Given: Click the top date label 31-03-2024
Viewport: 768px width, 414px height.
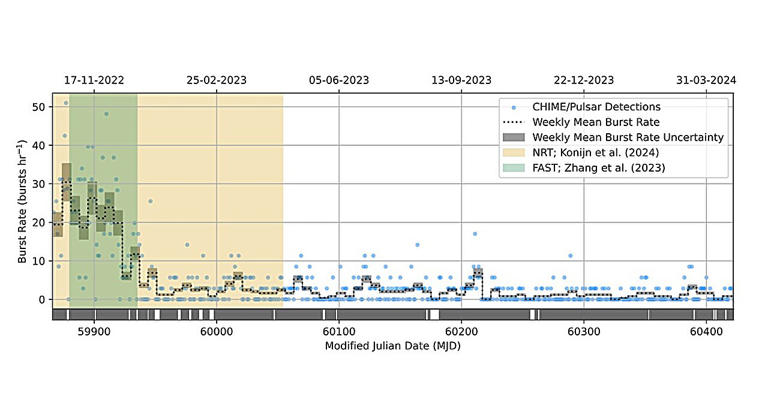Looking at the screenshot, I should point(706,80).
